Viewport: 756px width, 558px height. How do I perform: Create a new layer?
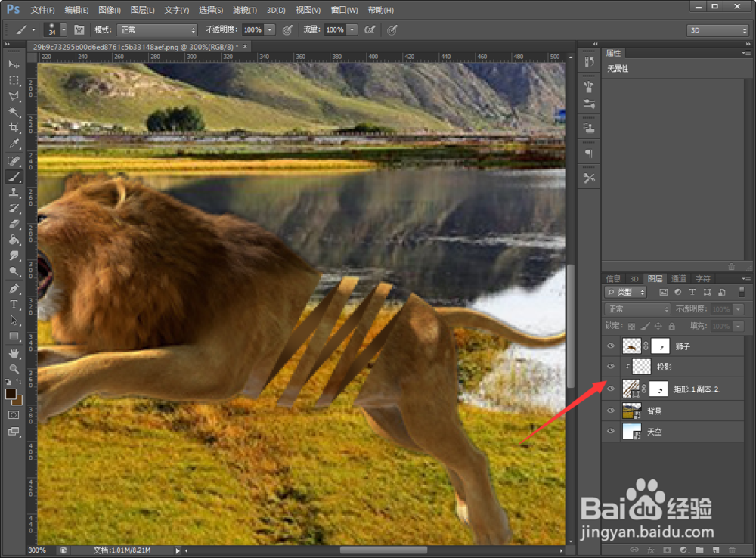click(716, 550)
